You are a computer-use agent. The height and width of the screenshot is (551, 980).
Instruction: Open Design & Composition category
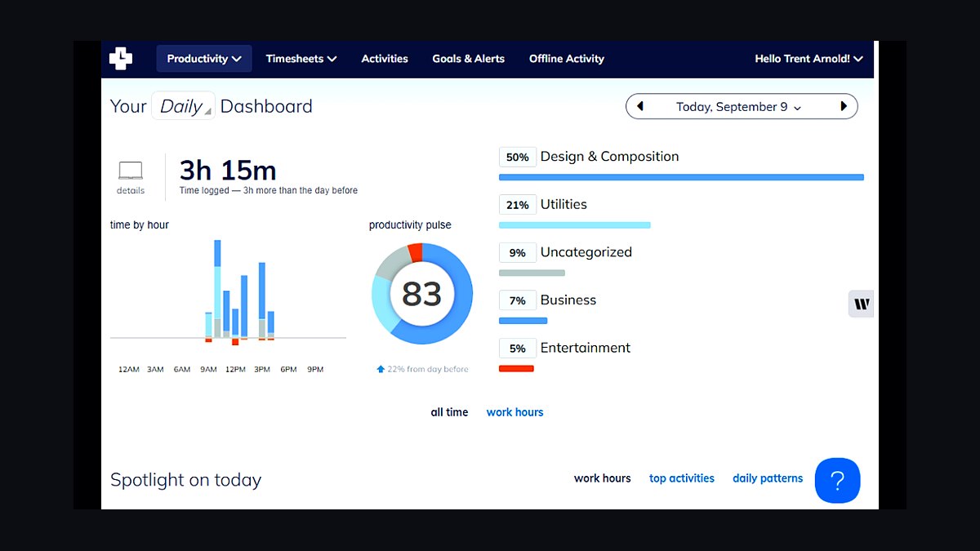[609, 157]
